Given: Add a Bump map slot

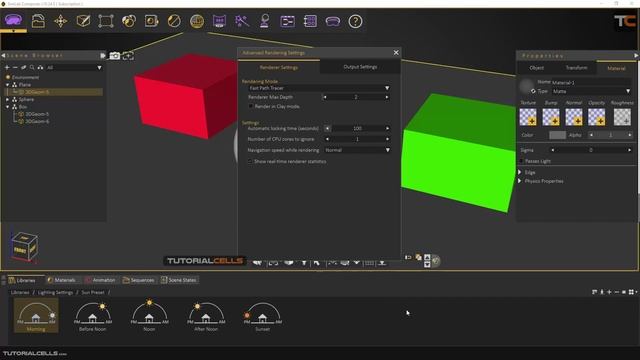Looking at the screenshot, I should coord(551,117).
